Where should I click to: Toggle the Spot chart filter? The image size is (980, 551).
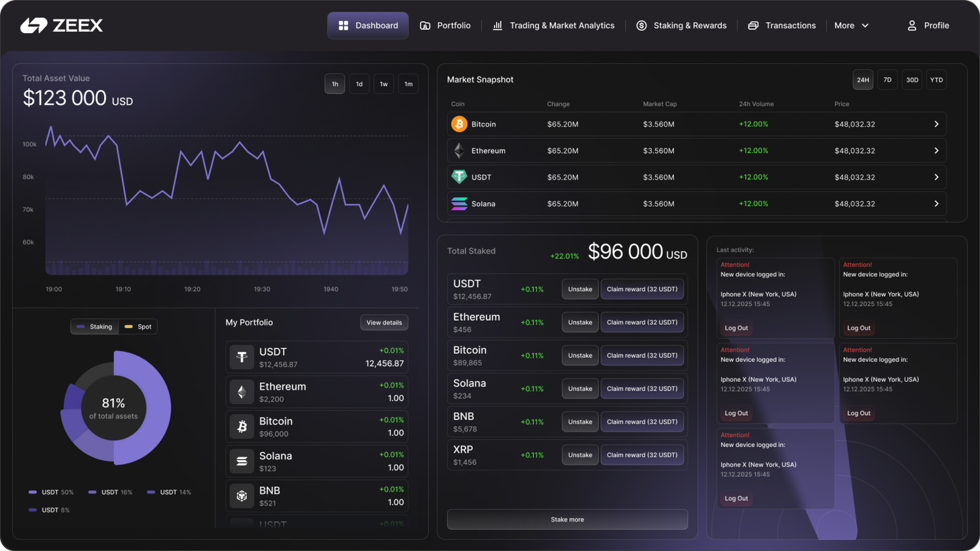pyautogui.click(x=138, y=327)
